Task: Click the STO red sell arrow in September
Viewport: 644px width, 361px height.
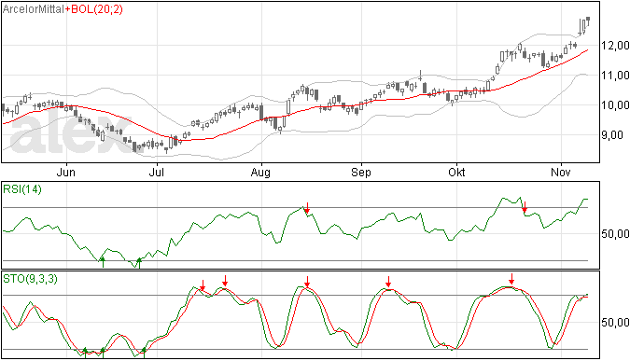Action: 388,282
